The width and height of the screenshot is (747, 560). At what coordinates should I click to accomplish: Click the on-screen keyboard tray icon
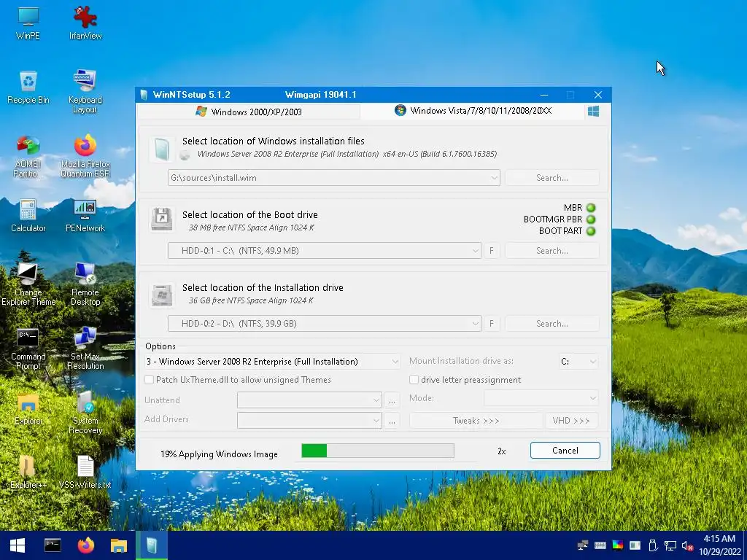600,545
